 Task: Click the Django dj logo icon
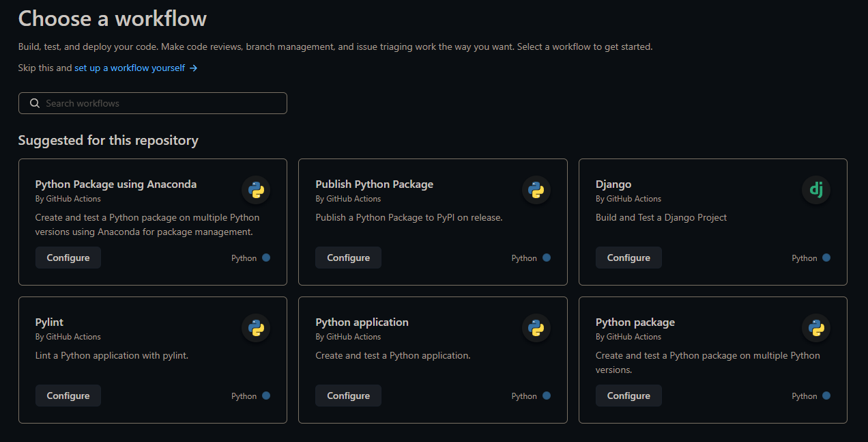tap(816, 190)
